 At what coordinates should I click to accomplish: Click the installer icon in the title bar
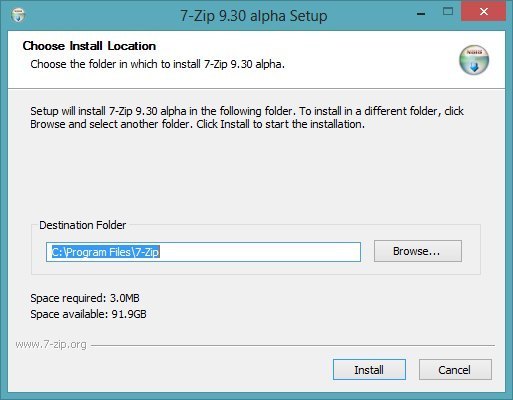coord(18,15)
